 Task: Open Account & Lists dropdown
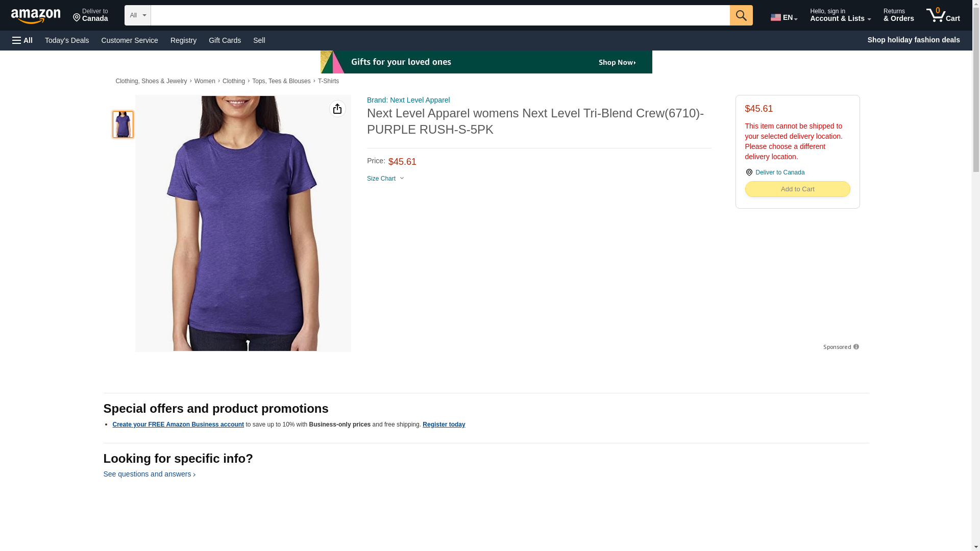tap(840, 15)
